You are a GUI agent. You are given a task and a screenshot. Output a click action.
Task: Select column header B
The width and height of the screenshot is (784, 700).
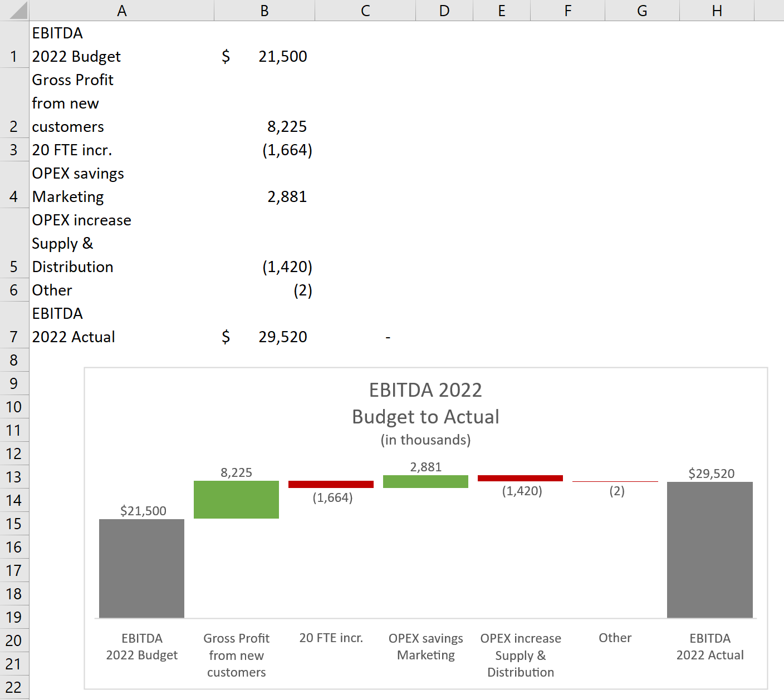click(x=264, y=11)
